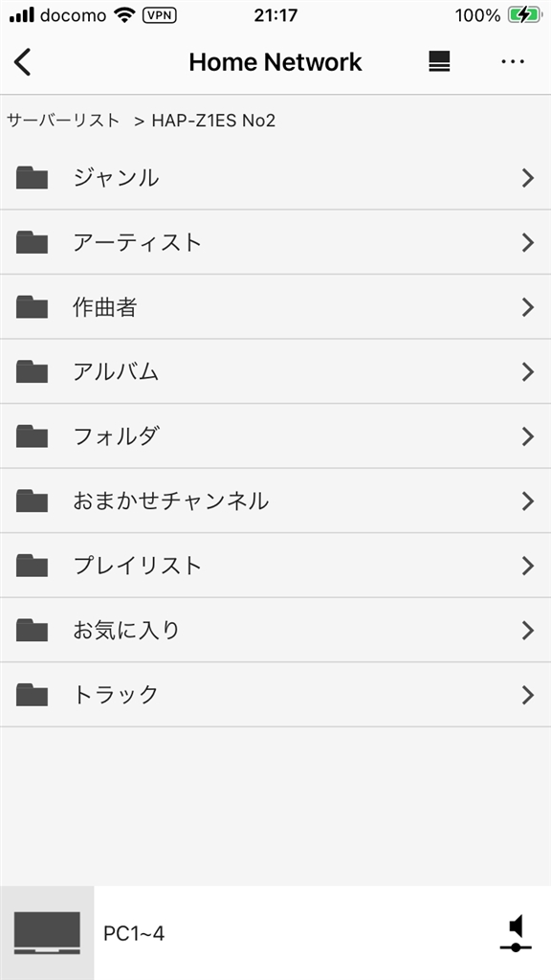Open the ジャンル list entry
Screen dimensions: 551x980
(275, 177)
